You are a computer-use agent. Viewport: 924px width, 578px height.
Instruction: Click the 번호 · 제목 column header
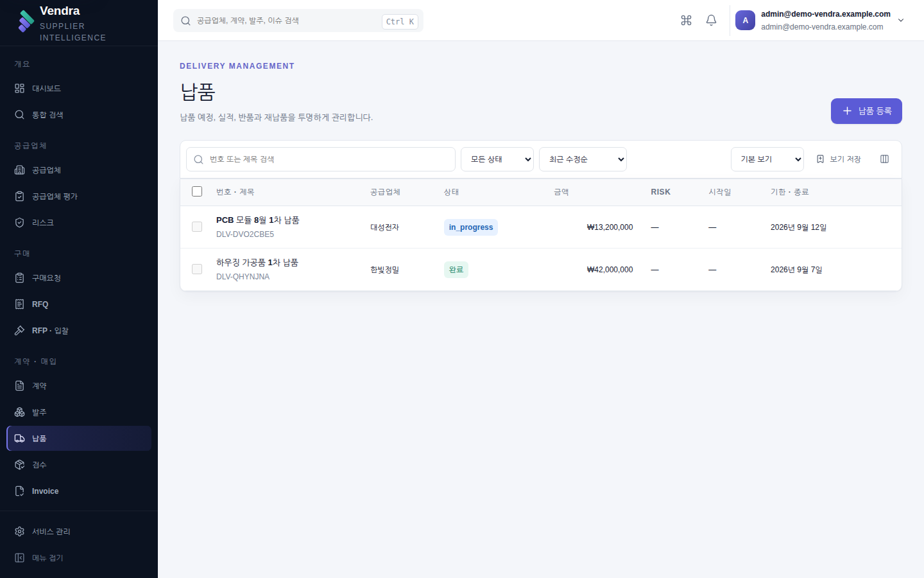(235, 192)
